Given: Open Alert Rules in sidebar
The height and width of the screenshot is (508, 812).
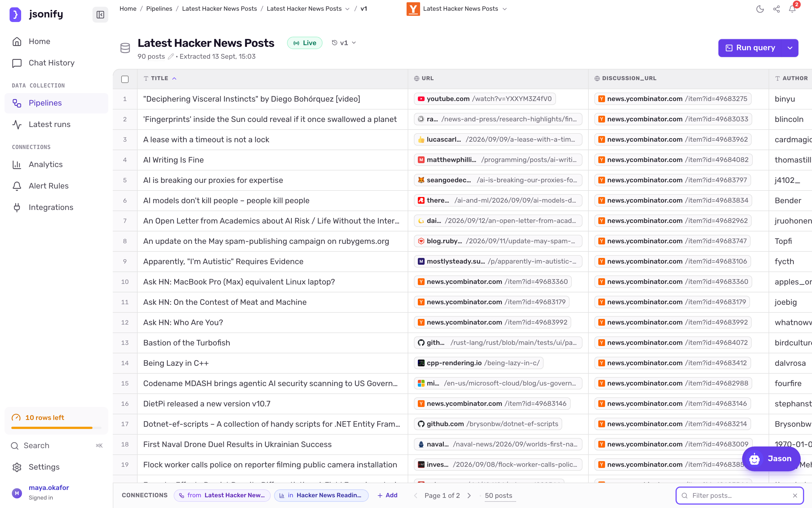Looking at the screenshot, I should click(x=56, y=186).
